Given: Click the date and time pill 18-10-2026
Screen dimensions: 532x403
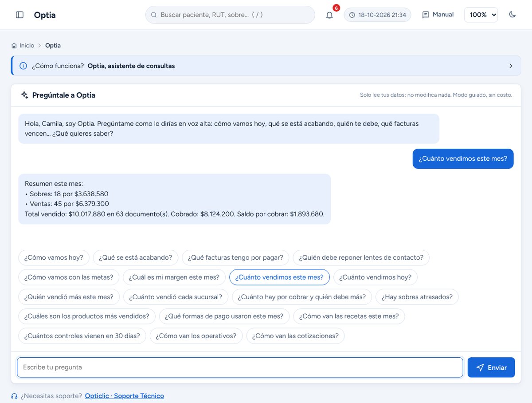Looking at the screenshot, I should (378, 15).
